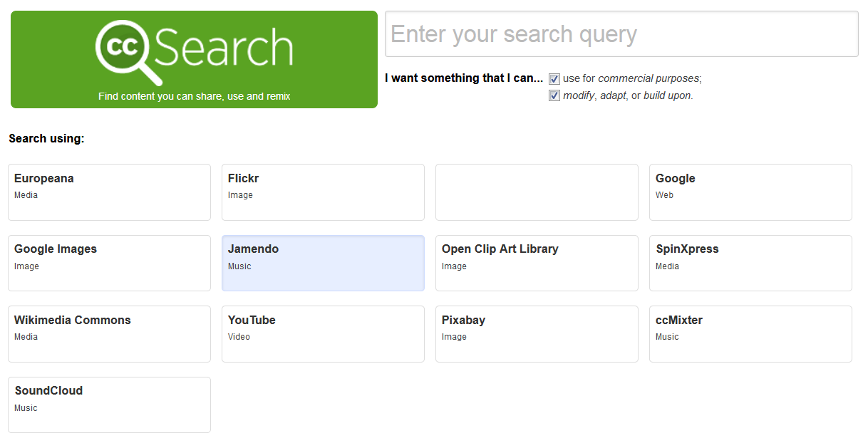Screen dimensions: 868x448
Task: Select the Google web search option
Action: 750,192
